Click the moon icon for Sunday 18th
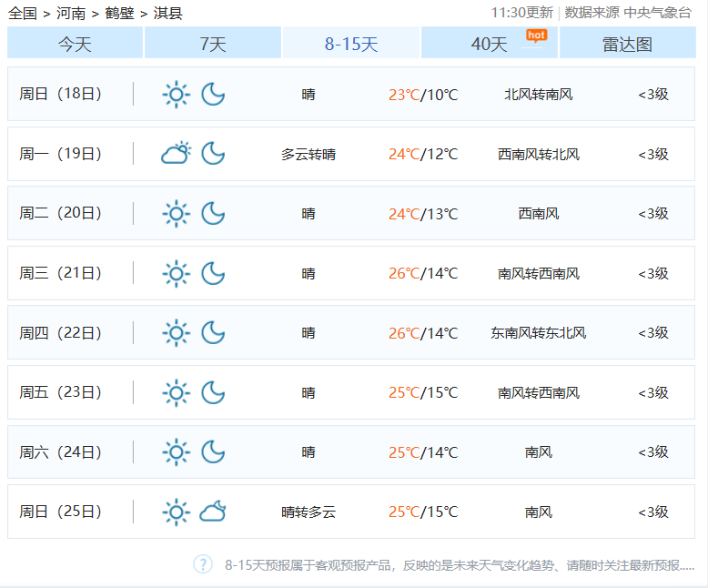The image size is (708, 588). click(x=213, y=94)
